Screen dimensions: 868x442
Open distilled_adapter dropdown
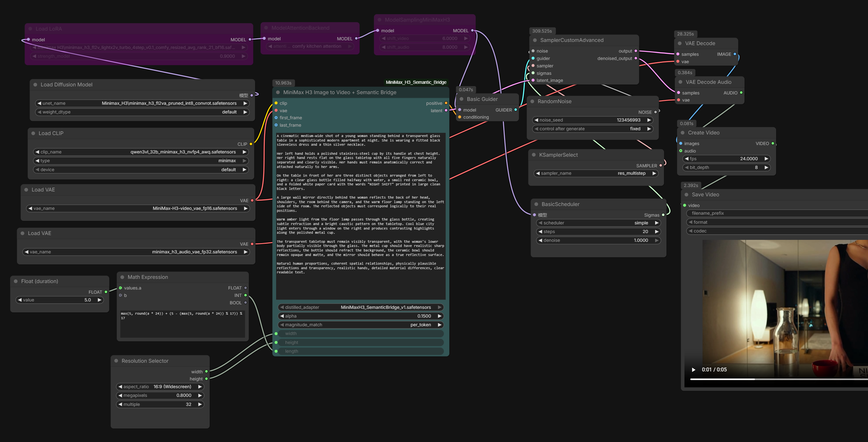361,307
